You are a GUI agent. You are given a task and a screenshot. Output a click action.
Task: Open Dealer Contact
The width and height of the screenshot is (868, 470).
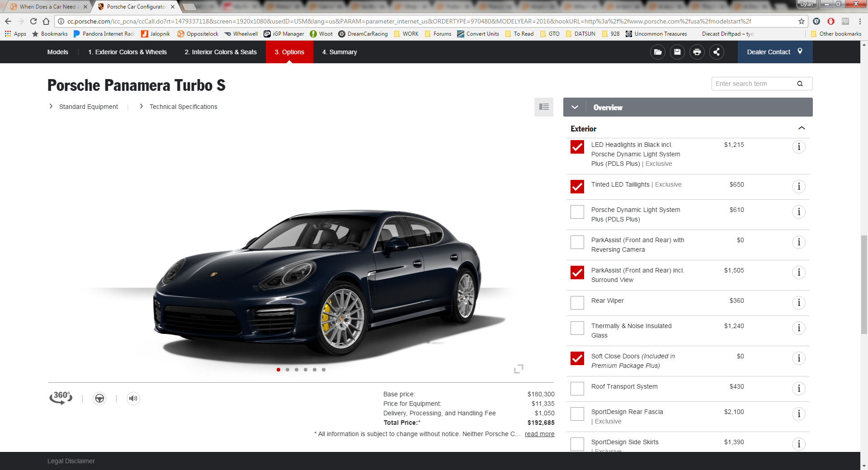pyautogui.click(x=775, y=52)
